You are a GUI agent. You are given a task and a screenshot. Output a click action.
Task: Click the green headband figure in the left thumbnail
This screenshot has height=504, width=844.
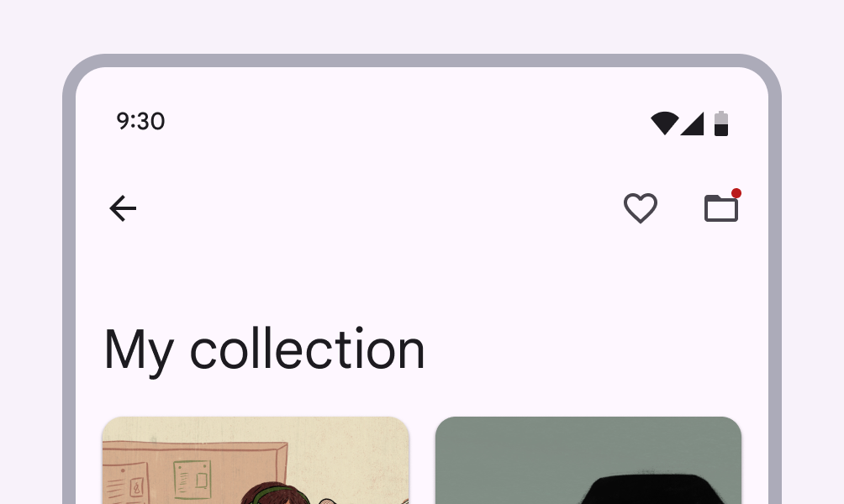point(275,494)
